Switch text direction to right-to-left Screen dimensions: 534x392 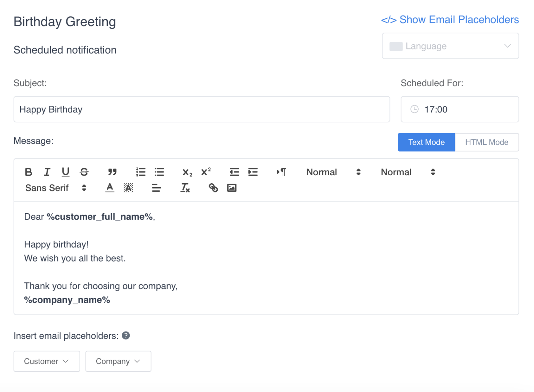(281, 172)
